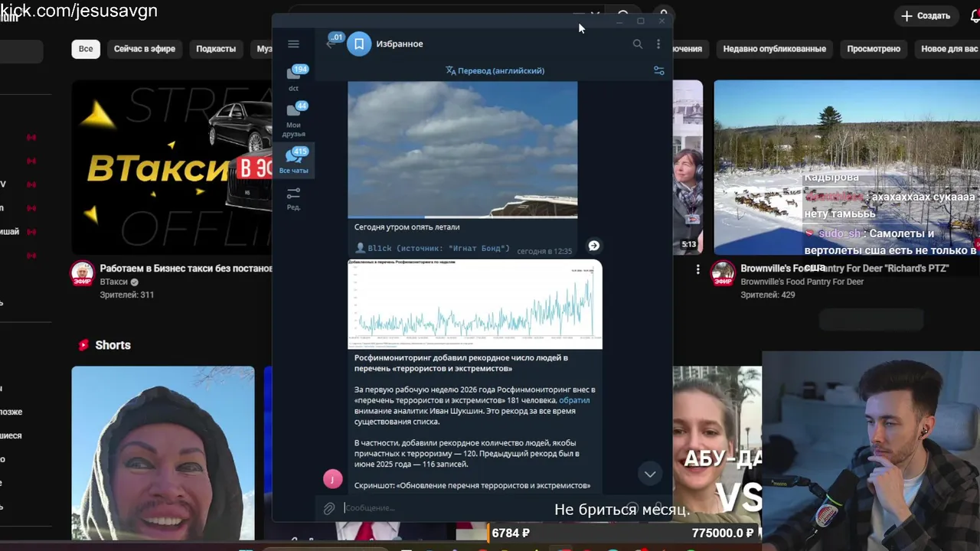Screen dimensions: 980x551
Task: Open the ВТакси channel name link
Action: [114, 282]
